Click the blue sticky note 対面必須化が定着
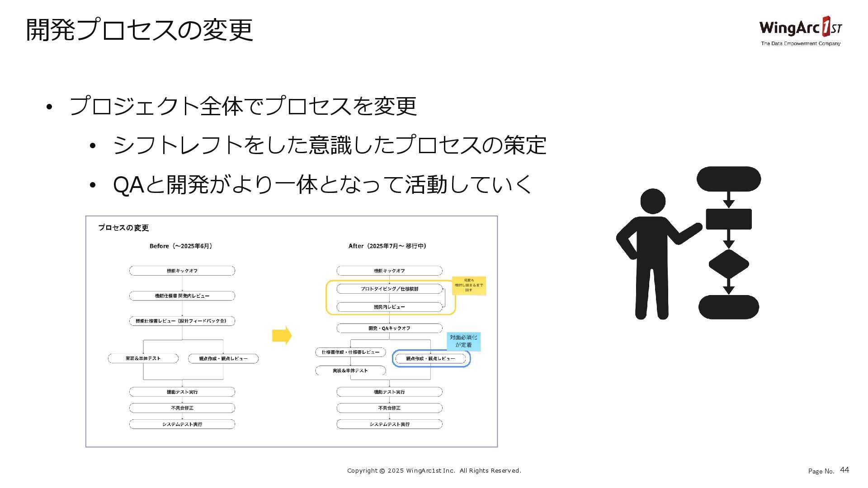The width and height of the screenshot is (868, 488). pos(463,341)
